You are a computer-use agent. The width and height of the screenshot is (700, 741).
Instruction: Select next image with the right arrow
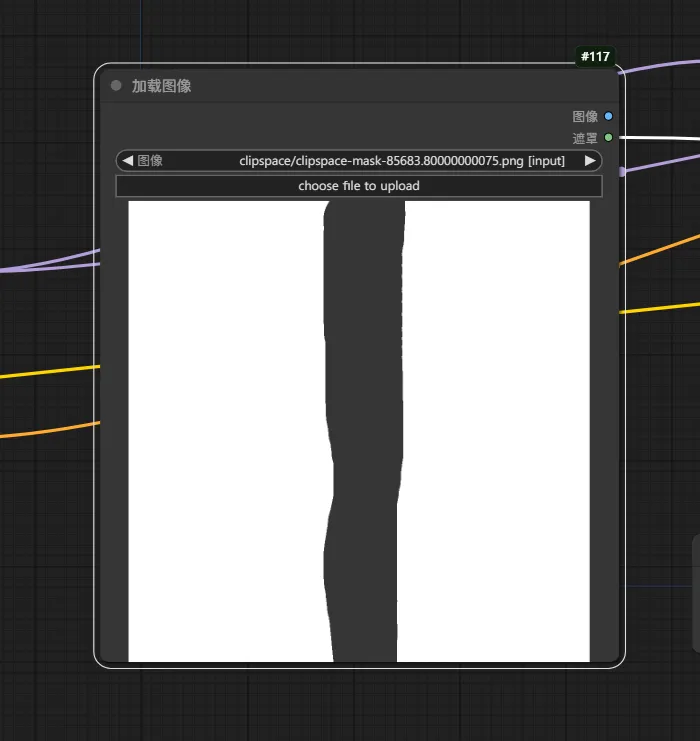(590, 160)
